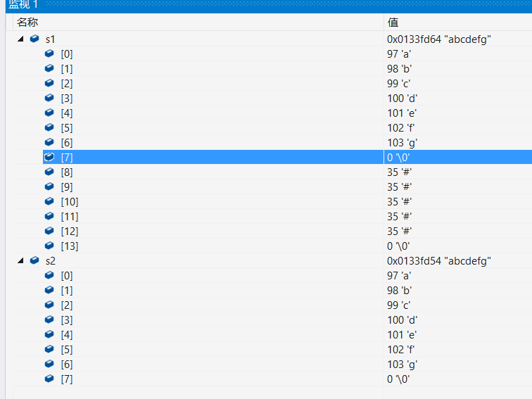Screen dimensions: 532x399
Task: Select s2 index label [1]
Action: click(67, 291)
